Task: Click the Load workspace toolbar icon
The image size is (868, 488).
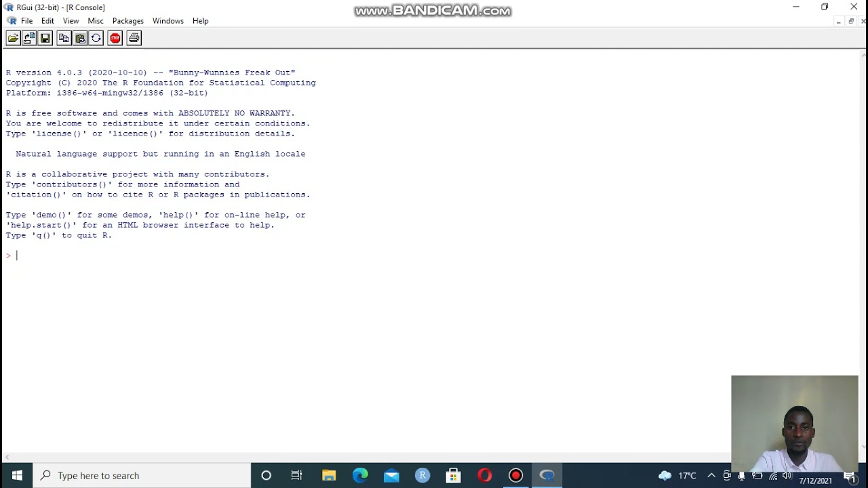Action: coord(29,39)
